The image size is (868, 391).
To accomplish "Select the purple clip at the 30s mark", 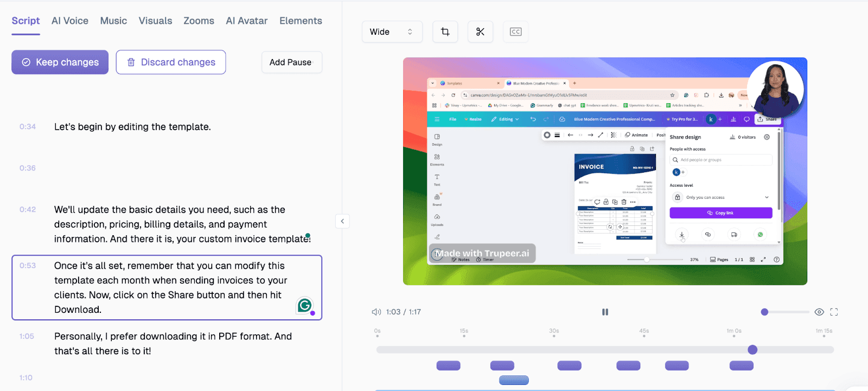I will 569,365.
